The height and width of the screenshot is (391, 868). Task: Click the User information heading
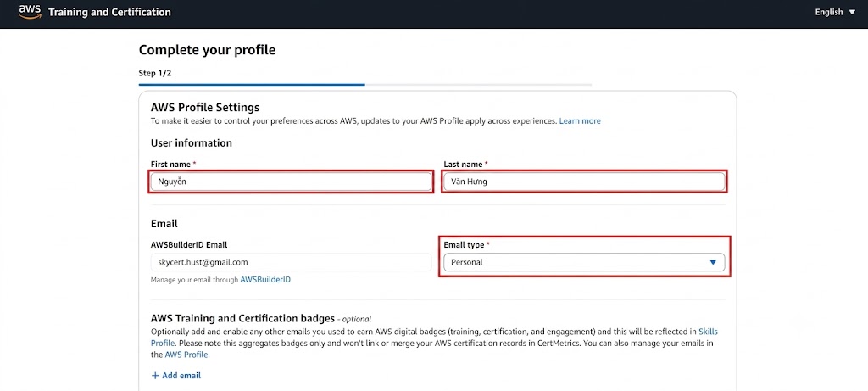(192, 142)
